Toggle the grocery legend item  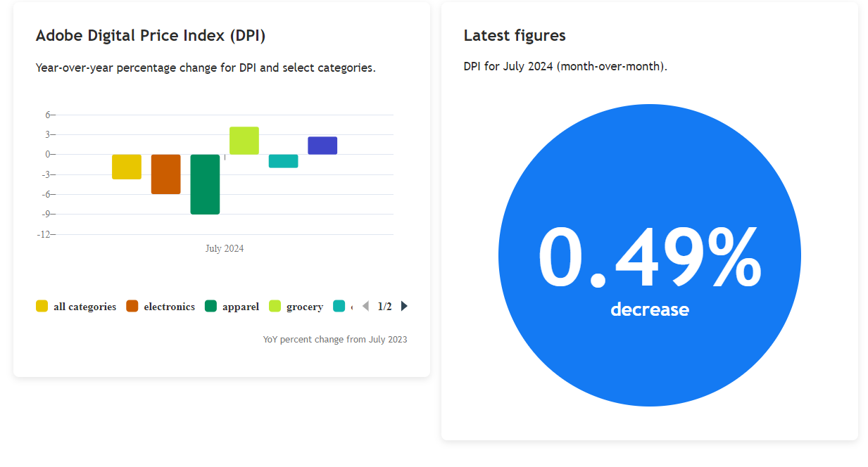[296, 307]
